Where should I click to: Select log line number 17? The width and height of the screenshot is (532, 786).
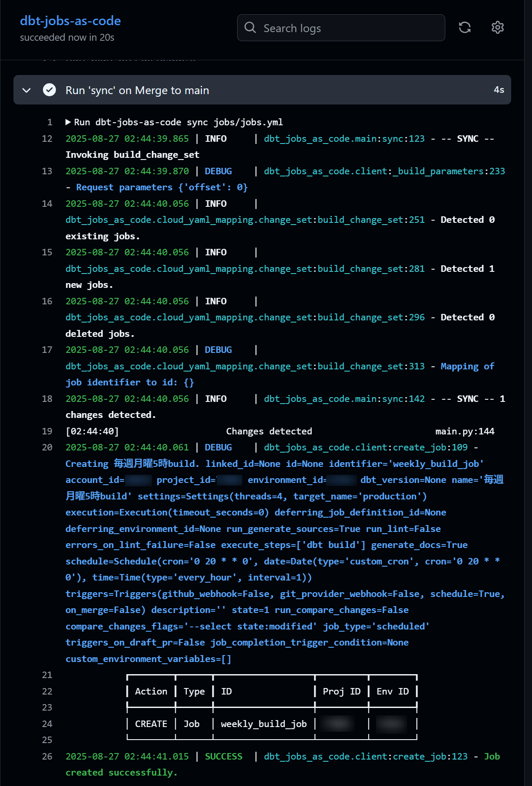click(47, 350)
